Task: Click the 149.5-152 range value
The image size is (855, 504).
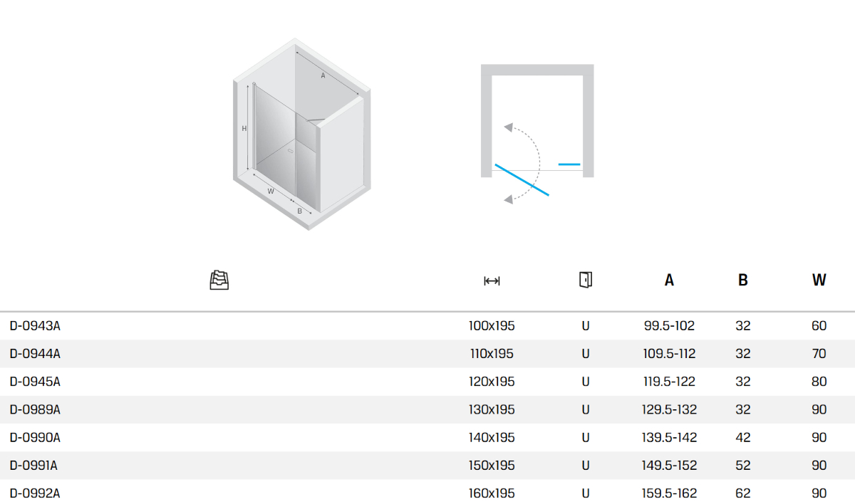Action: 669,466
